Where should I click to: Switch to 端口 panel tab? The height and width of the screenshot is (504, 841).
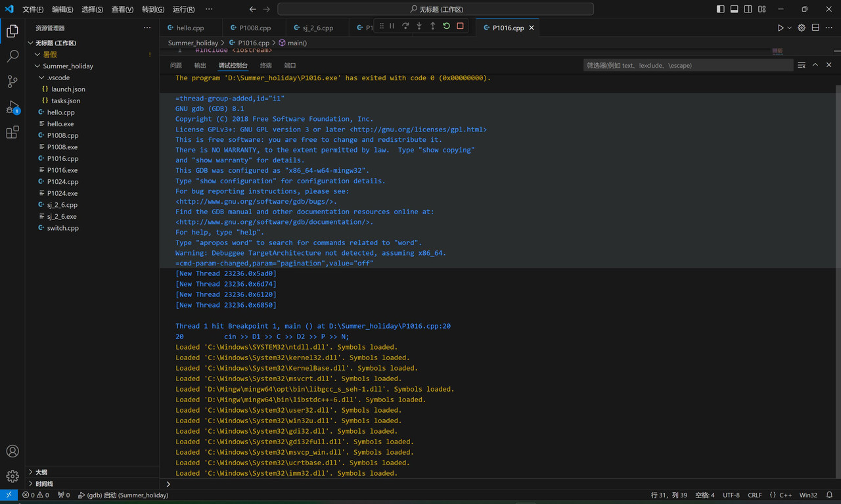tap(290, 65)
